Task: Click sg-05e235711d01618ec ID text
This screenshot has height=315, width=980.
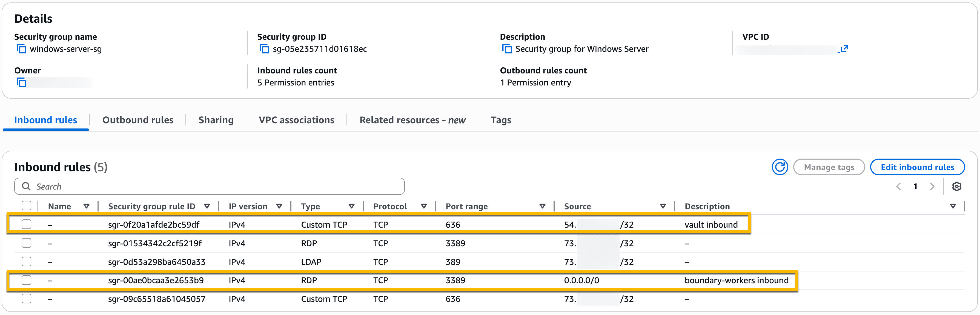Action: pyautogui.click(x=320, y=49)
